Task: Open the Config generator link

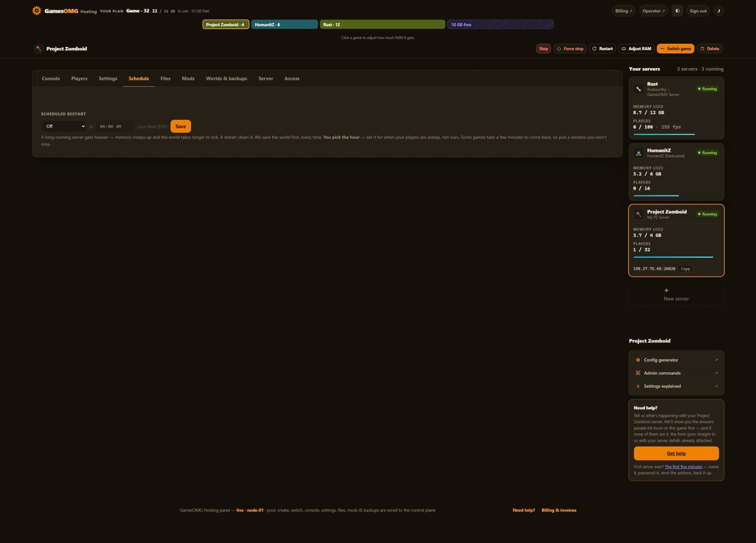Action: 676,360
